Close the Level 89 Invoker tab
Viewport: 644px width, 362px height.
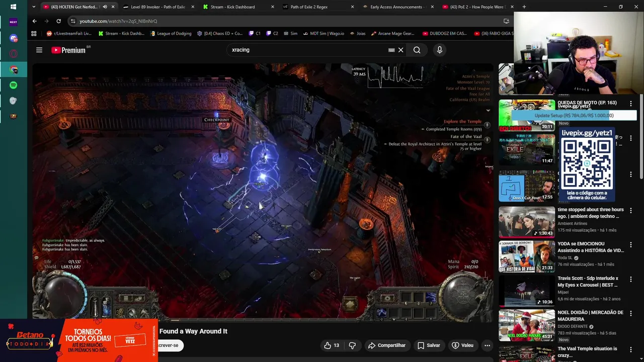pyautogui.click(x=193, y=7)
